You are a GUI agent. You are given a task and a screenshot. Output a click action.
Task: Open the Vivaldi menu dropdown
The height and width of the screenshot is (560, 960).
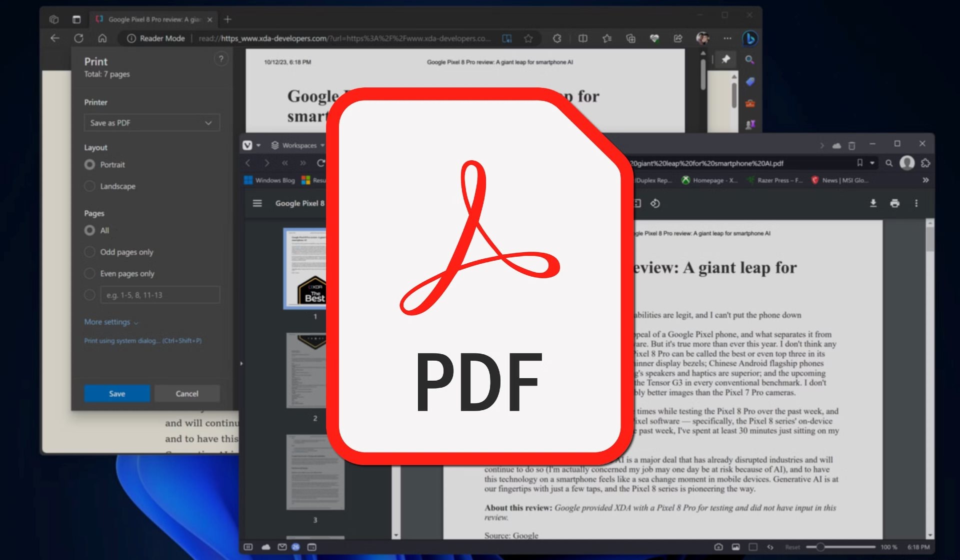click(x=251, y=145)
